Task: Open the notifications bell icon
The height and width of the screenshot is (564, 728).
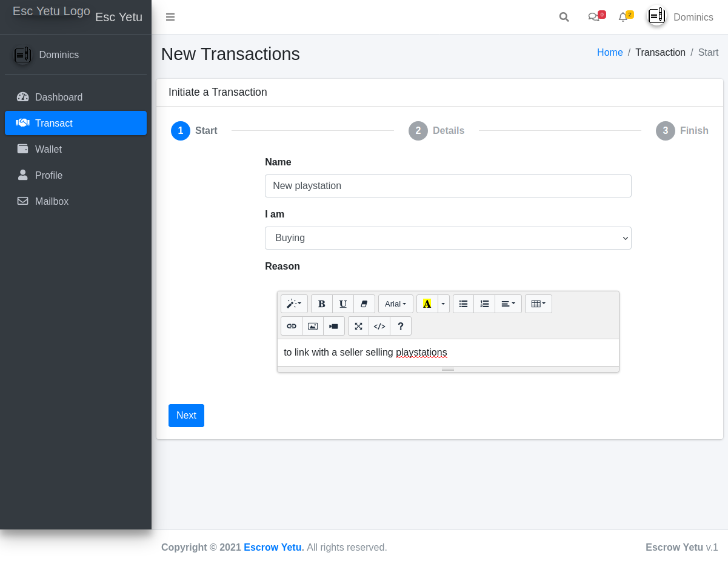Action: (623, 17)
